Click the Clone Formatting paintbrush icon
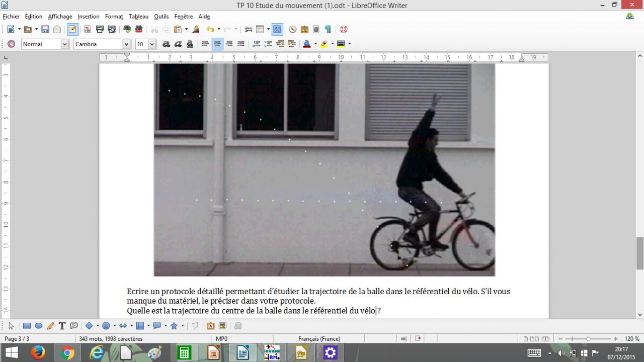 tap(196, 29)
